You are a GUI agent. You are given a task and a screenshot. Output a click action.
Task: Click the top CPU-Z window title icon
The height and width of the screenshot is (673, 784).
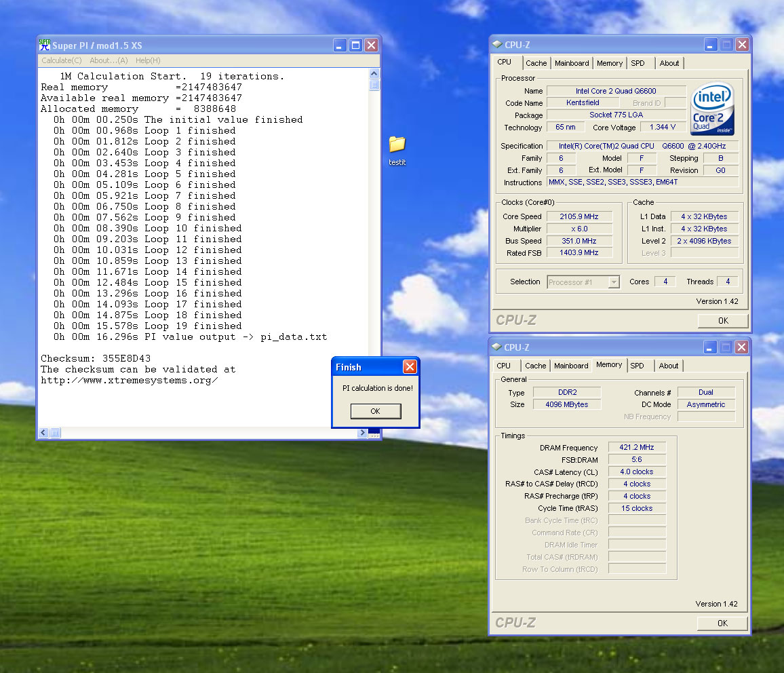pyautogui.click(x=497, y=45)
